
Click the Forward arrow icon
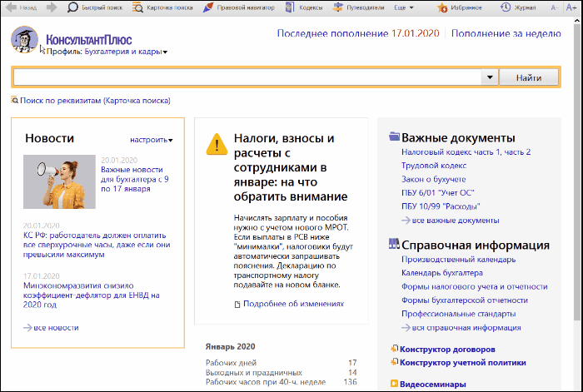52,7
